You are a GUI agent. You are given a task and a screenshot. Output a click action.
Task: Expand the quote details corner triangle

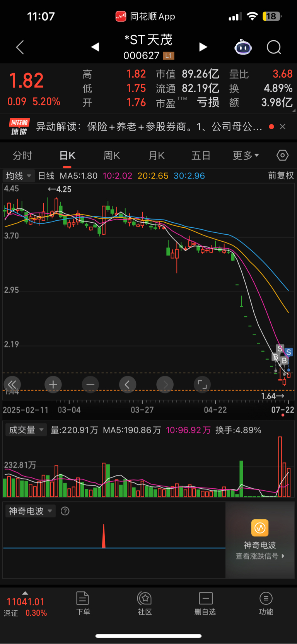pyautogui.click(x=294, y=110)
